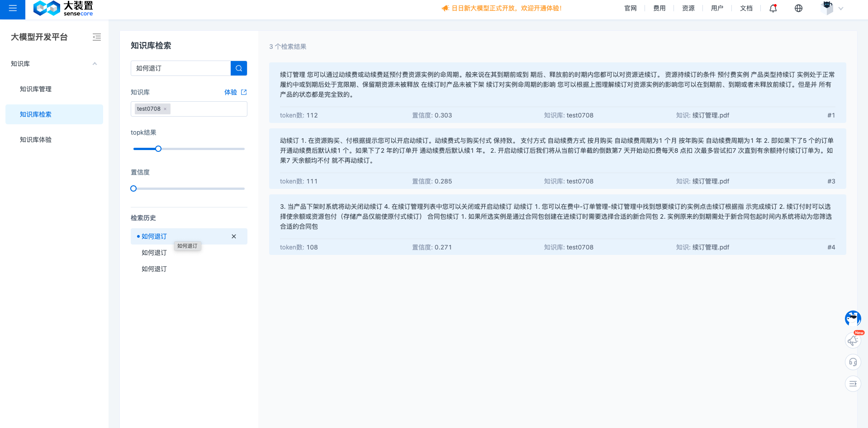The image size is (868, 428).
Task: Click the feedback list icon at bottom right
Action: [853, 383]
